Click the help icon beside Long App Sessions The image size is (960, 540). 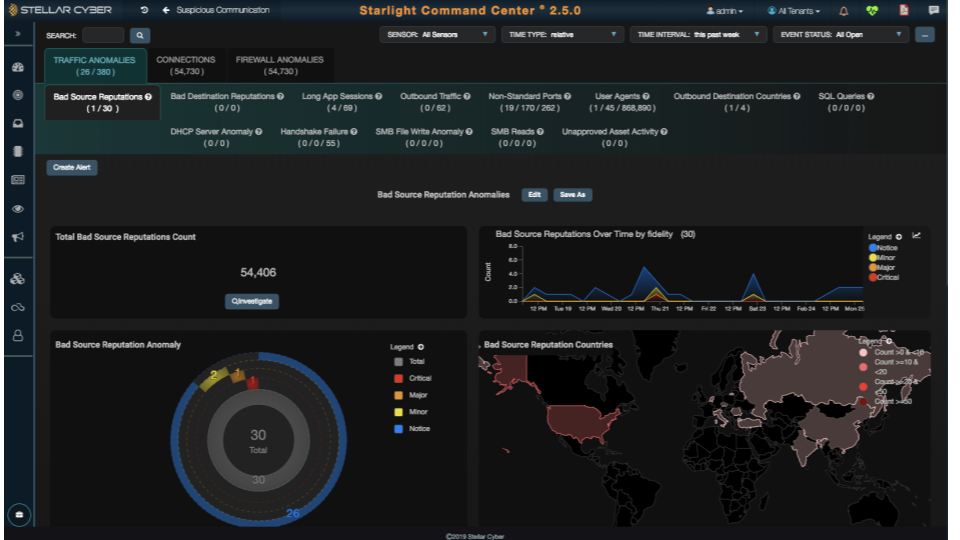click(x=379, y=96)
